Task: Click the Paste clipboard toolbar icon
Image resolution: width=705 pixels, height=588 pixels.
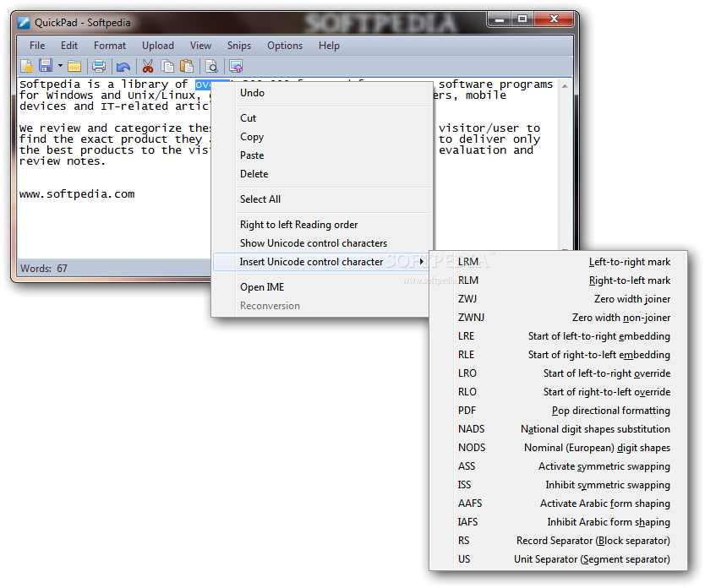Action: pos(187,67)
